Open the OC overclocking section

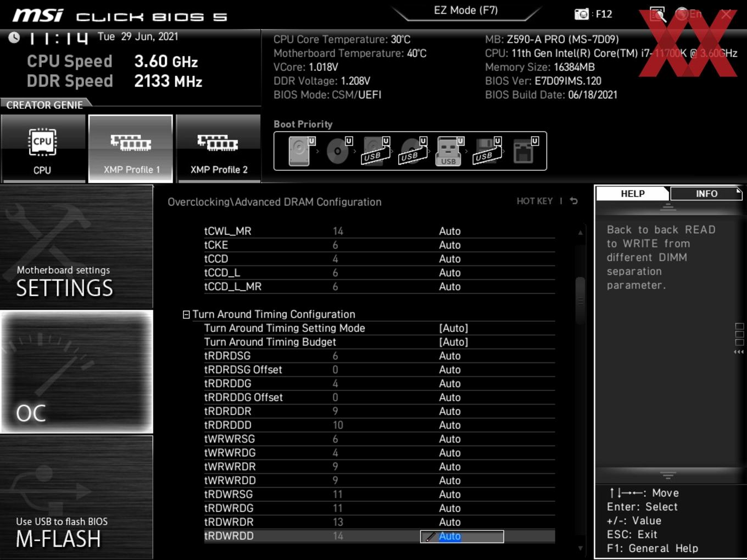pos(76,372)
